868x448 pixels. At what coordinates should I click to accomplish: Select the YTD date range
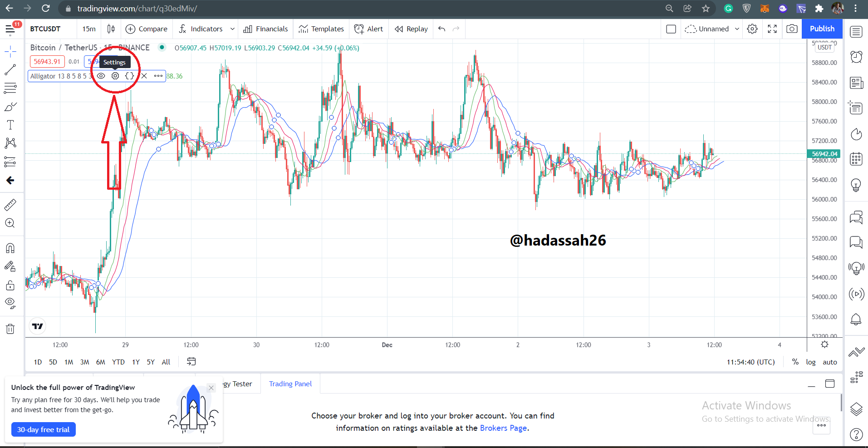(118, 362)
